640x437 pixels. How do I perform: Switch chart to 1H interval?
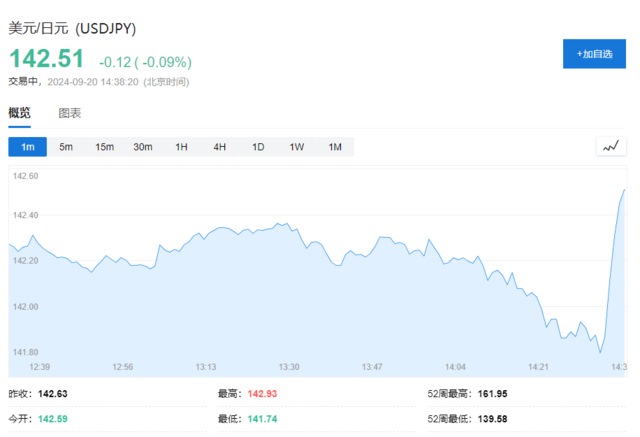181,147
